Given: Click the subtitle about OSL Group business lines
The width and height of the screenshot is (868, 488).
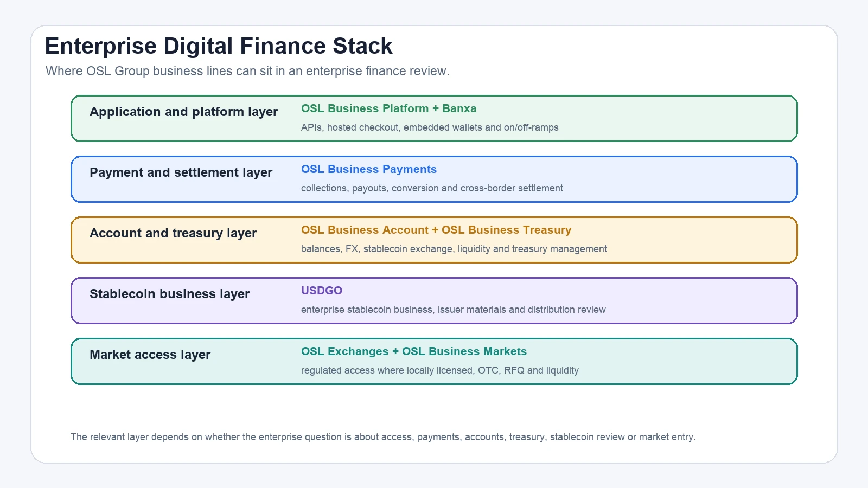Looking at the screenshot, I should (x=247, y=71).
